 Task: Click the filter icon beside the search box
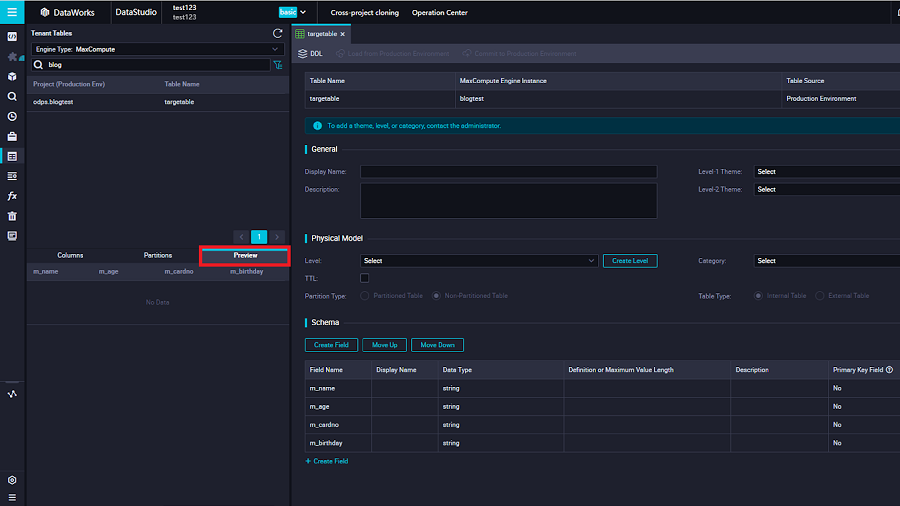tap(277, 65)
